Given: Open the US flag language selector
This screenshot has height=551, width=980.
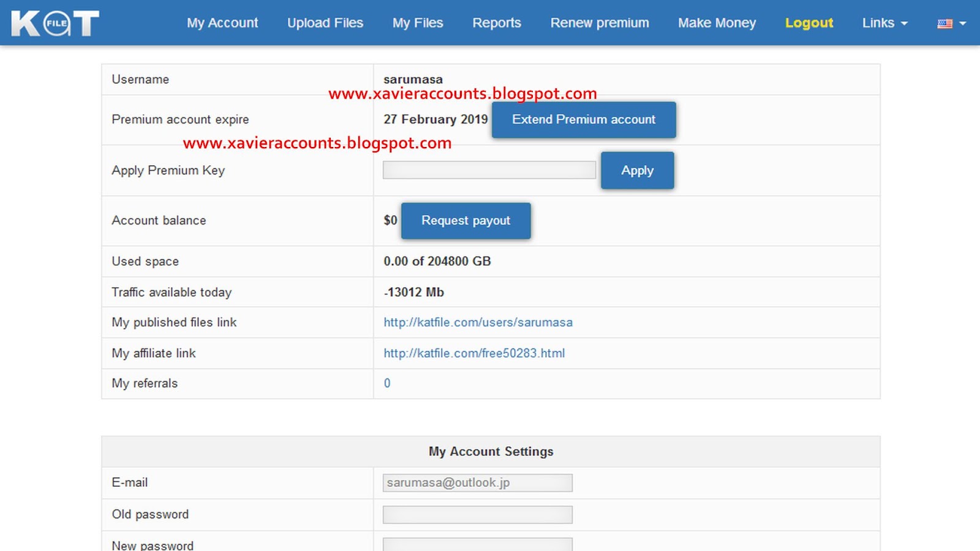Looking at the screenshot, I should tap(951, 23).
